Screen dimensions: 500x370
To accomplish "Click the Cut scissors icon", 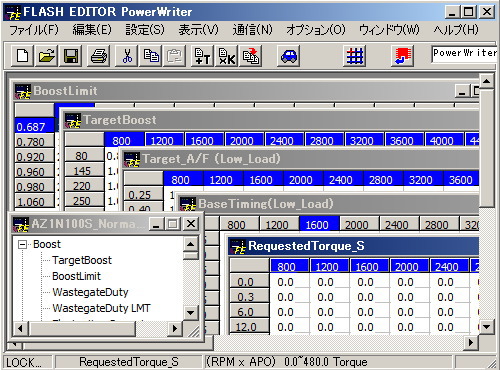I will [x=127, y=56].
